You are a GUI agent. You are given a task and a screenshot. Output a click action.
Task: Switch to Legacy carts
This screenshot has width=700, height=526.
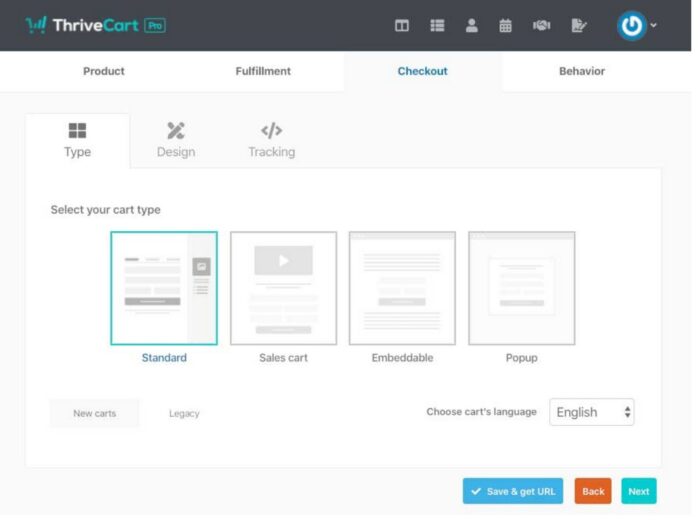pyautogui.click(x=184, y=413)
